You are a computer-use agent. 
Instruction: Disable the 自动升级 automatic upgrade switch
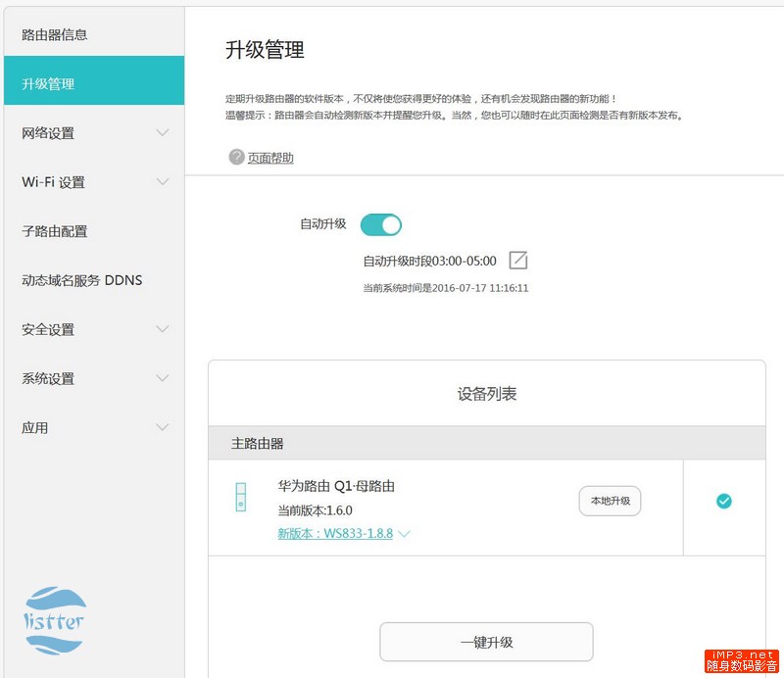point(381,224)
